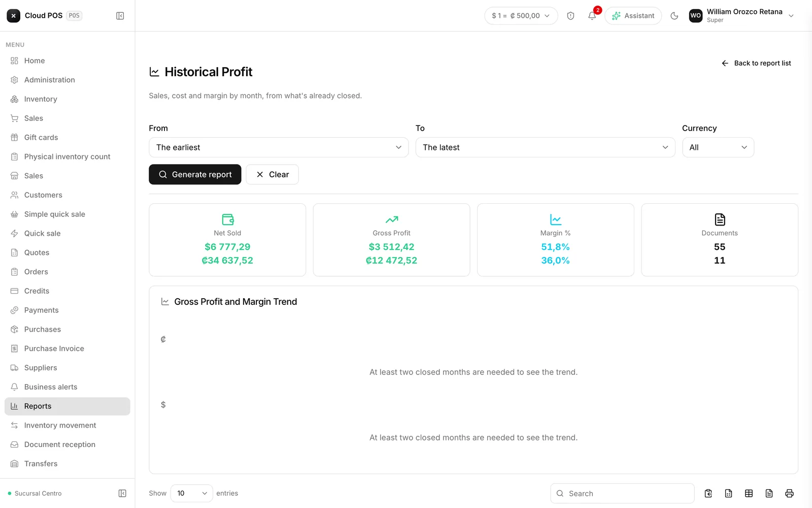Open the Currency dropdown
This screenshot has width=812, height=508.
tap(718, 147)
